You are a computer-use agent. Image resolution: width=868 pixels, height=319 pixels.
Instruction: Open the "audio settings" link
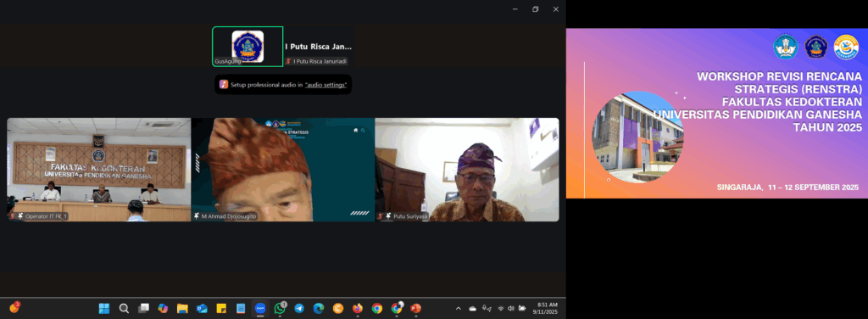pyautogui.click(x=326, y=85)
